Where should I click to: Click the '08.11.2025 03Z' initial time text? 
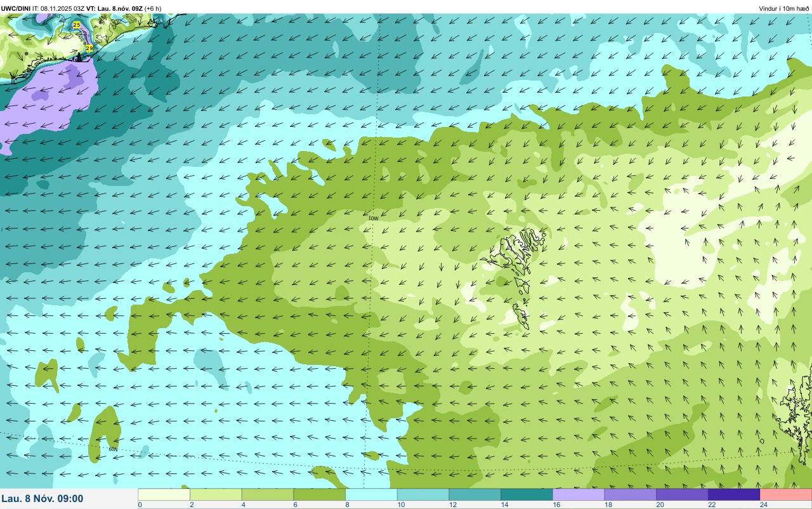(x=63, y=8)
